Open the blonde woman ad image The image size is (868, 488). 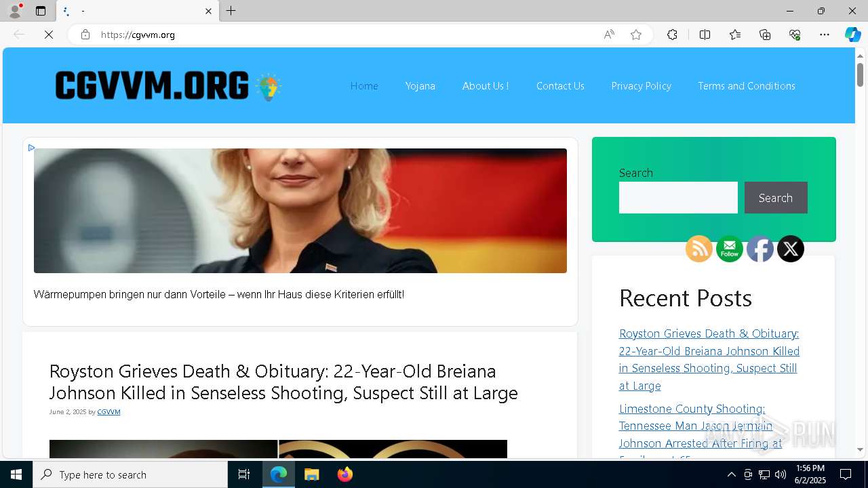click(x=300, y=211)
